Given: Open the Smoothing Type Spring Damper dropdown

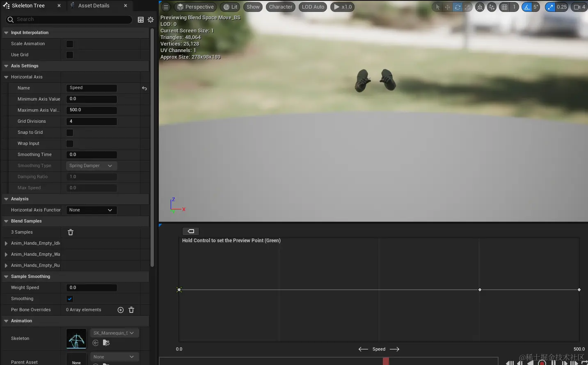Looking at the screenshot, I should coord(92,165).
